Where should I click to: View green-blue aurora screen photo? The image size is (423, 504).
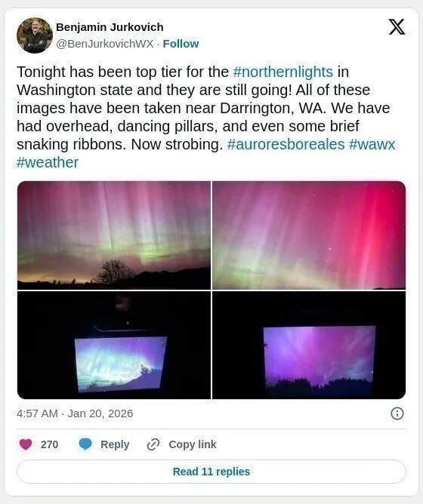coord(114,346)
